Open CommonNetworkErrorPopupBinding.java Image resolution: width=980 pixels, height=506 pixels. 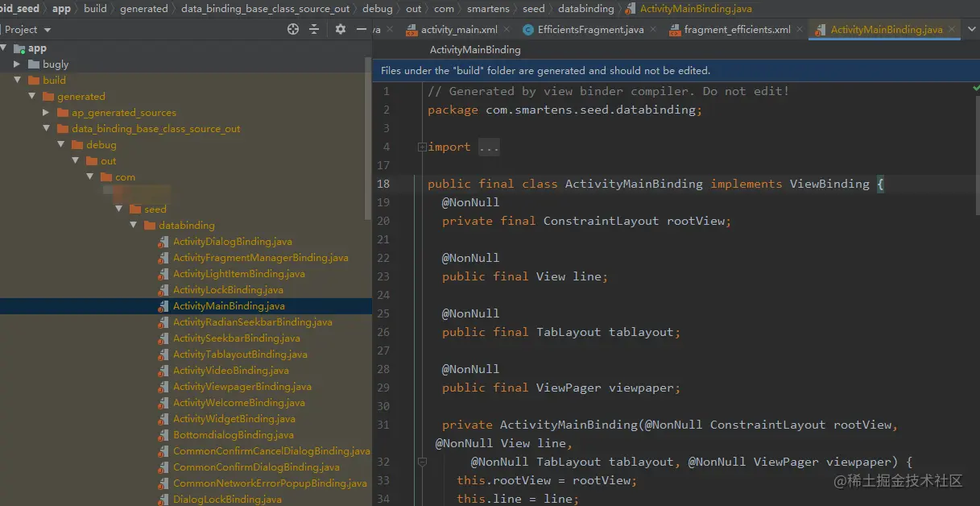click(x=270, y=483)
